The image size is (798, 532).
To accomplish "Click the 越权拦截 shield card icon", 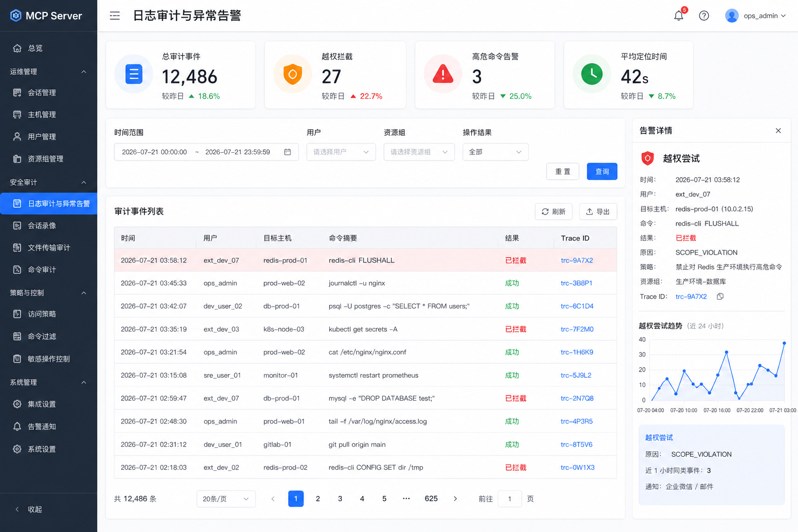I will click(292, 74).
